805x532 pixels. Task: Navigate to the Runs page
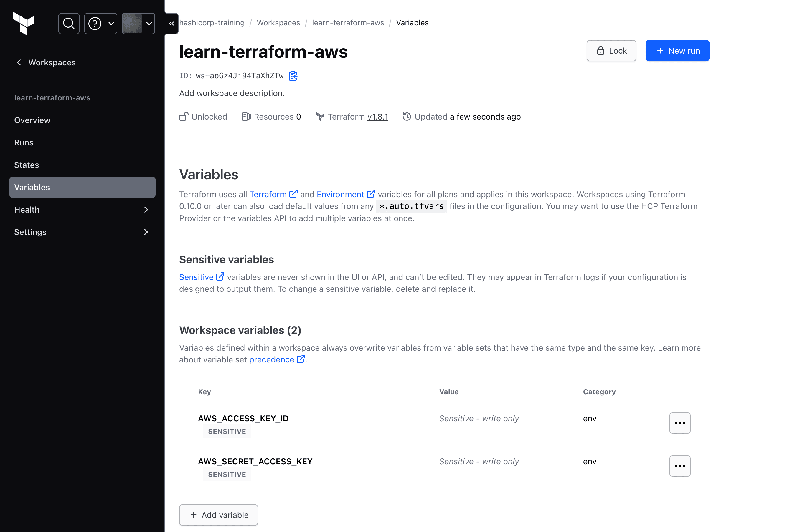pos(24,142)
